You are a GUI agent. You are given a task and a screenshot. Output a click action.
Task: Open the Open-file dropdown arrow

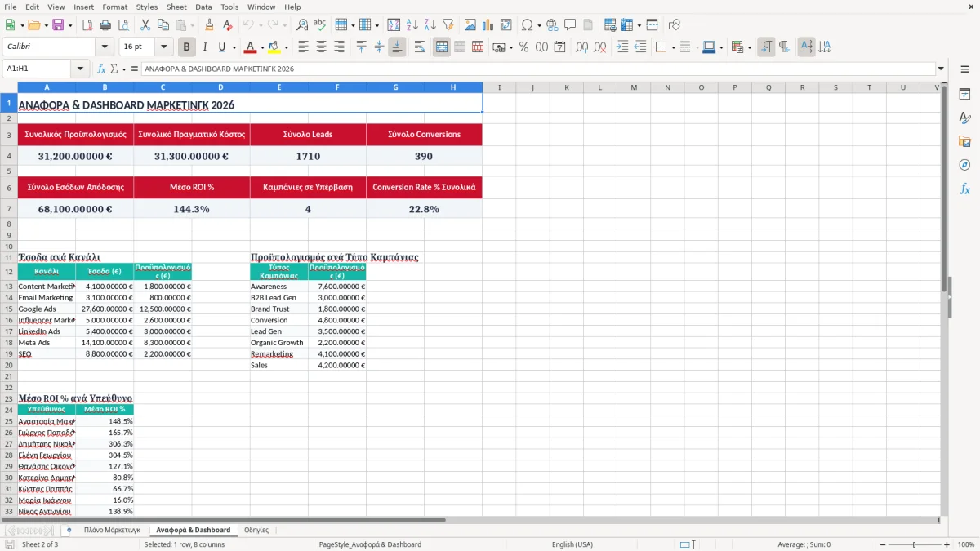pos(46,25)
